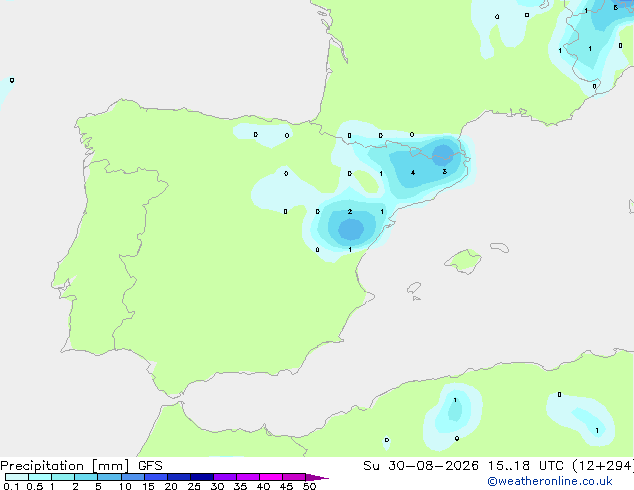
Task: Select the 5–10 mm legend color swatch
Action: (x=109, y=477)
